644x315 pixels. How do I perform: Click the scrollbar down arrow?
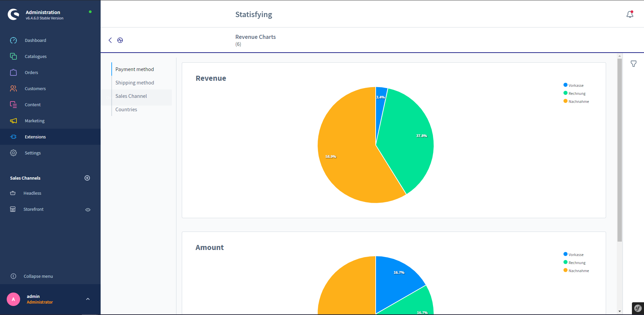[620, 311]
